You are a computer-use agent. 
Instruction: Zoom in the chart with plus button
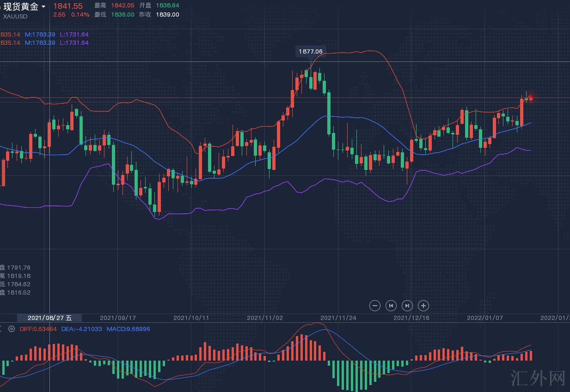(x=423, y=305)
